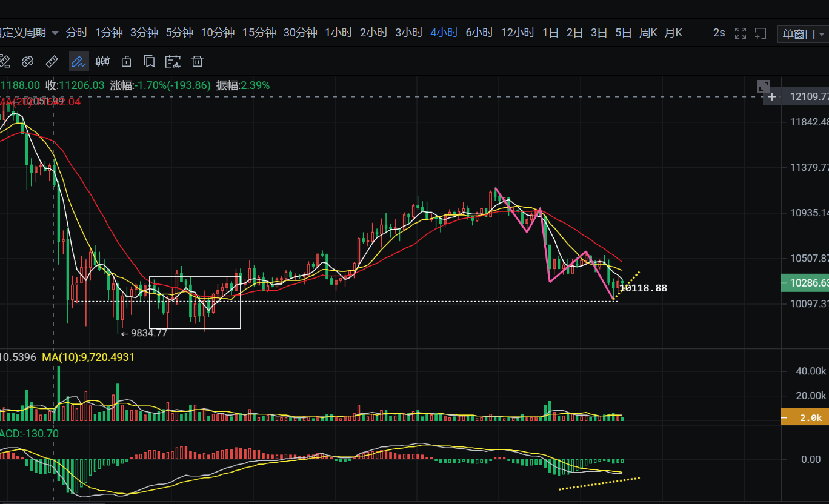This screenshot has width=829, height=504.
Task: Switch to the monthly 月K chart
Action: click(x=673, y=33)
